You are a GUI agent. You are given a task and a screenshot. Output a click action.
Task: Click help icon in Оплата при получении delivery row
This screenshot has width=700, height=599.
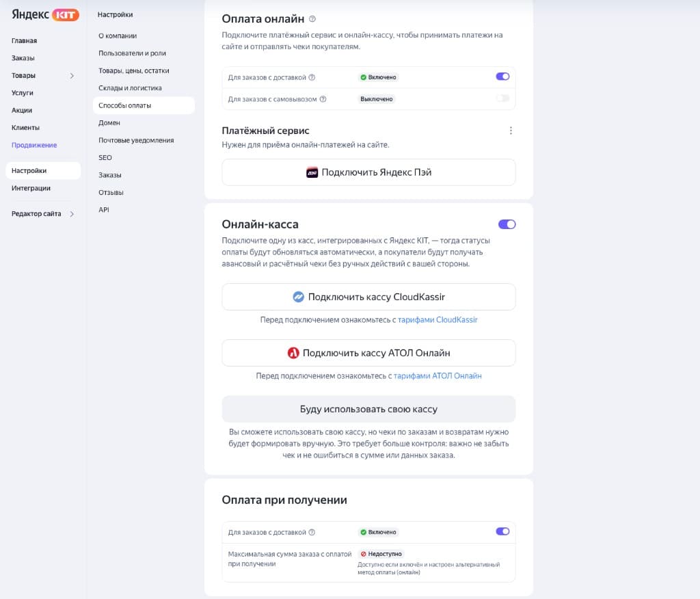[x=312, y=532]
